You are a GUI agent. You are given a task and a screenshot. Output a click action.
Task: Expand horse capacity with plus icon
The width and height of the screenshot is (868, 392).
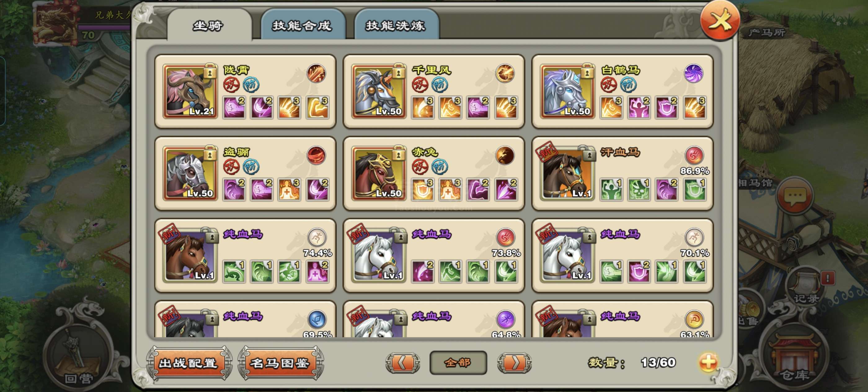pyautogui.click(x=708, y=363)
